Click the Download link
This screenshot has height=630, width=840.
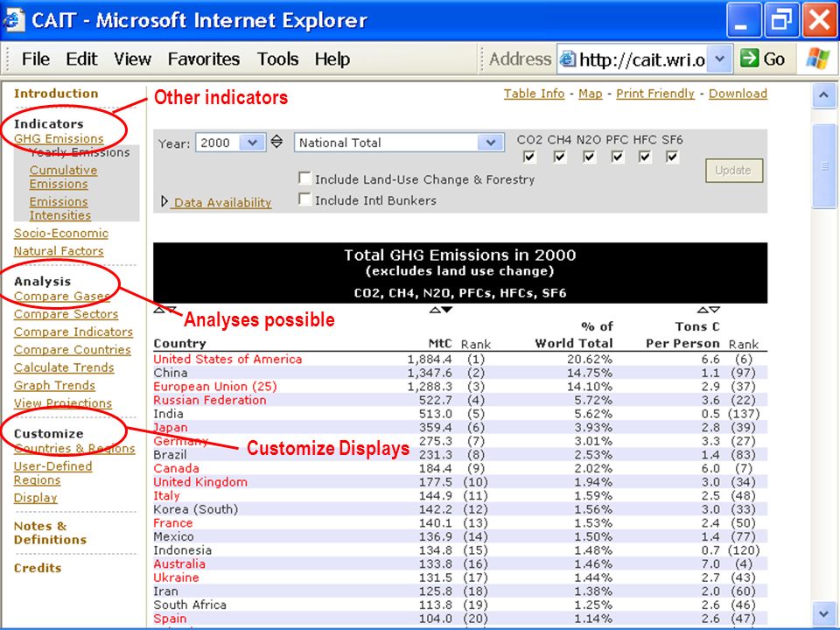point(738,94)
